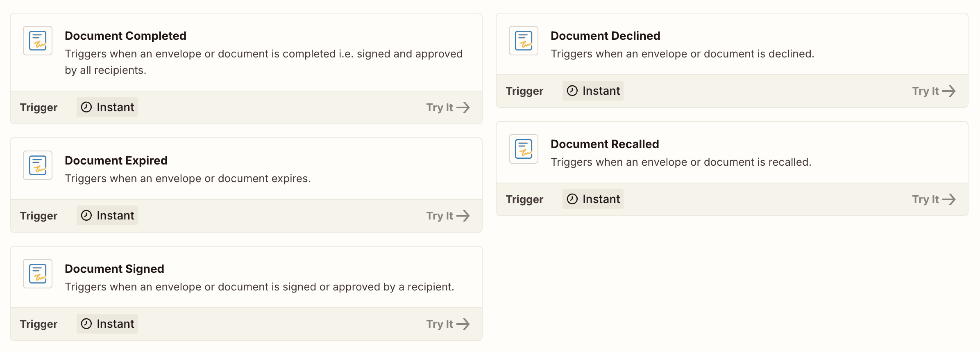Open Try It for the Document Recalled trigger
Screen dimensions: 980x352
pyautogui.click(x=934, y=199)
